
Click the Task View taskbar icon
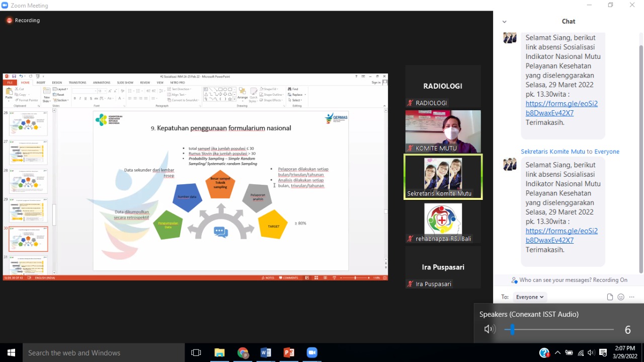[196, 352]
